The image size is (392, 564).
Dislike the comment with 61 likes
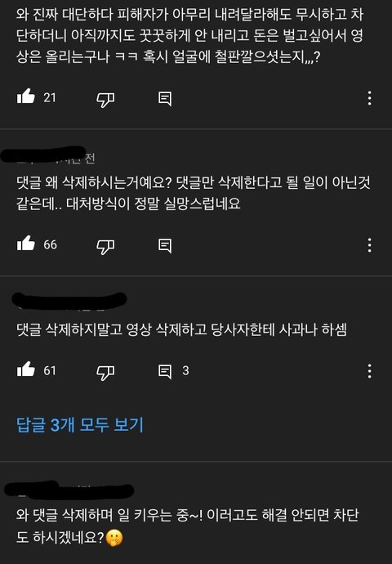point(105,372)
